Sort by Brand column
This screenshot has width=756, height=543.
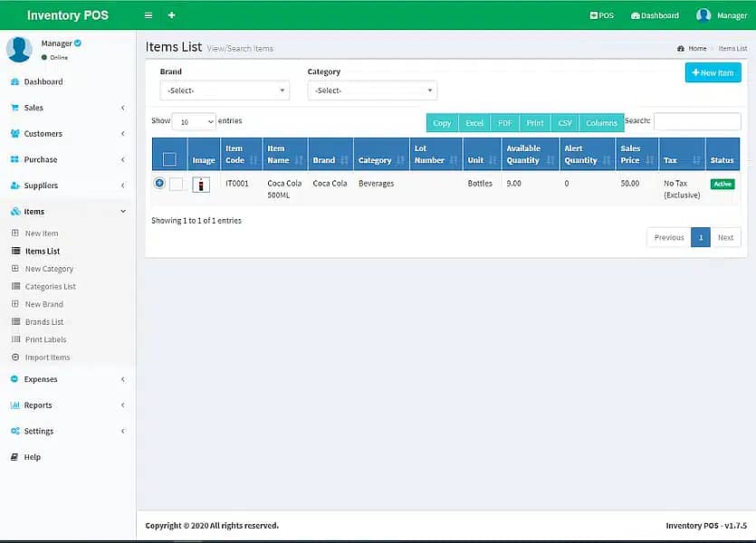pyautogui.click(x=330, y=154)
